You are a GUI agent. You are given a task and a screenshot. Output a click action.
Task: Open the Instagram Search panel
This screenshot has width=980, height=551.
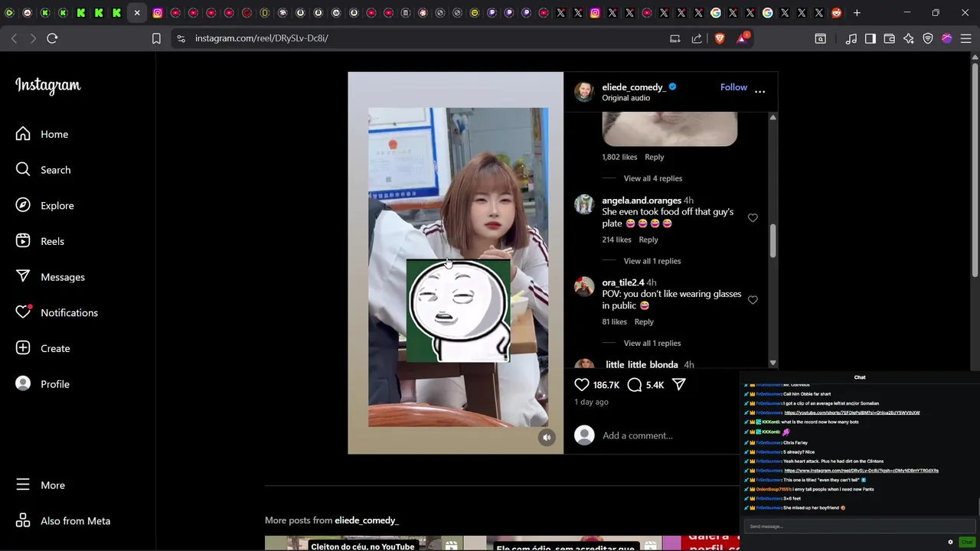[x=43, y=170]
